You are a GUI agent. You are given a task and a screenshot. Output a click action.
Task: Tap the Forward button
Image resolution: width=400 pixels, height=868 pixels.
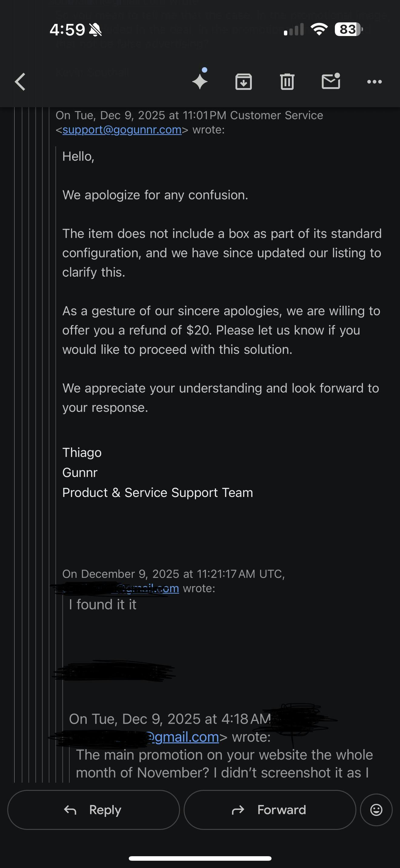(269, 809)
